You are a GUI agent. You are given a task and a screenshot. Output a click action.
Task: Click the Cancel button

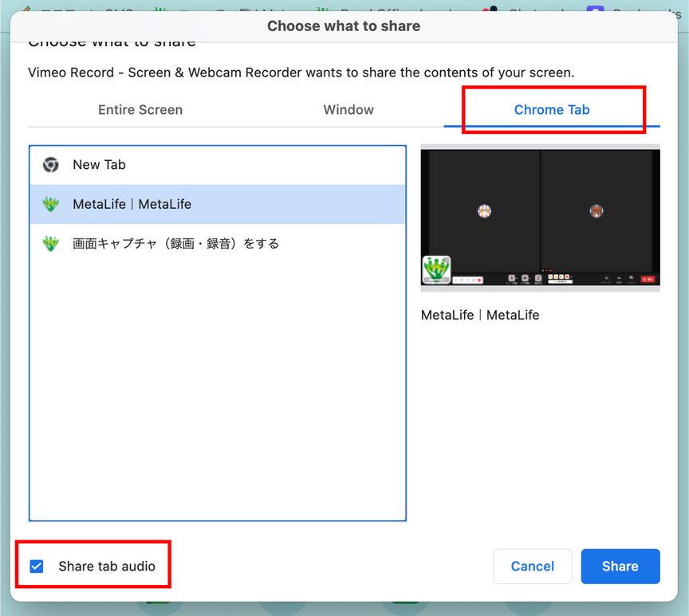click(x=533, y=567)
